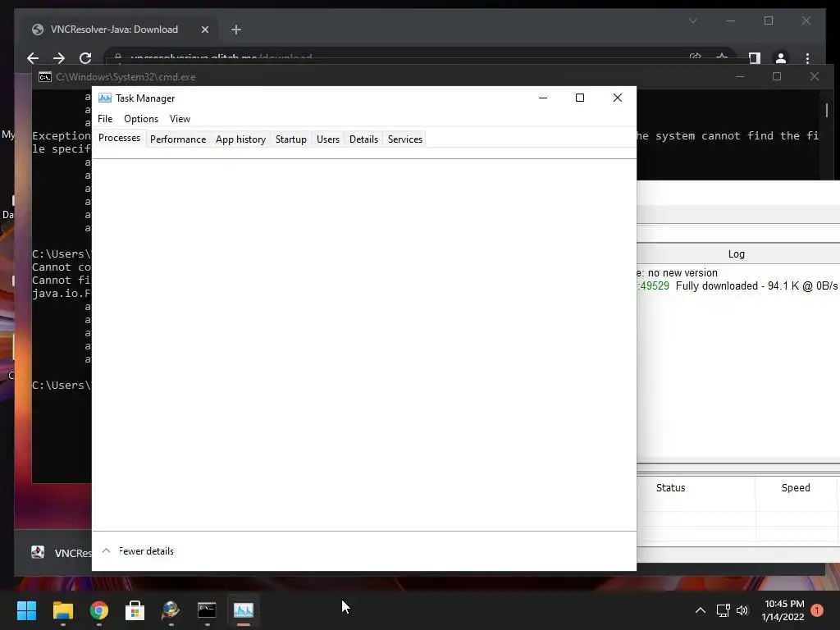Close the VNCResolver-Java Download browser tab

(204, 30)
